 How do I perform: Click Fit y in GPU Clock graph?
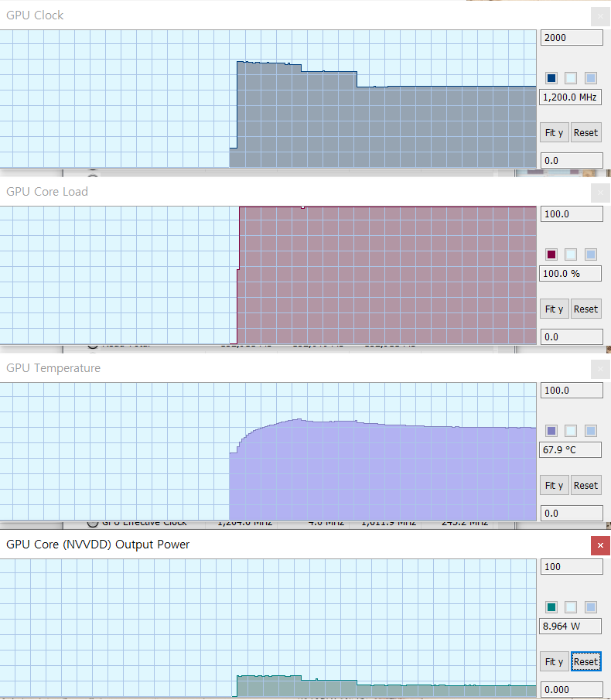click(555, 132)
